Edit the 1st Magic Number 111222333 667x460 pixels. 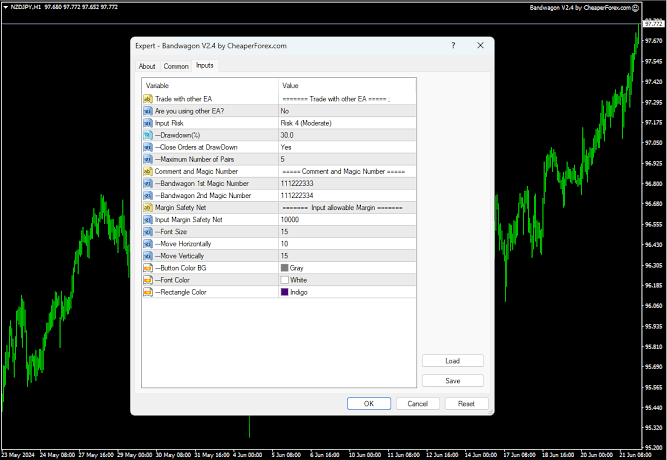tap(347, 183)
